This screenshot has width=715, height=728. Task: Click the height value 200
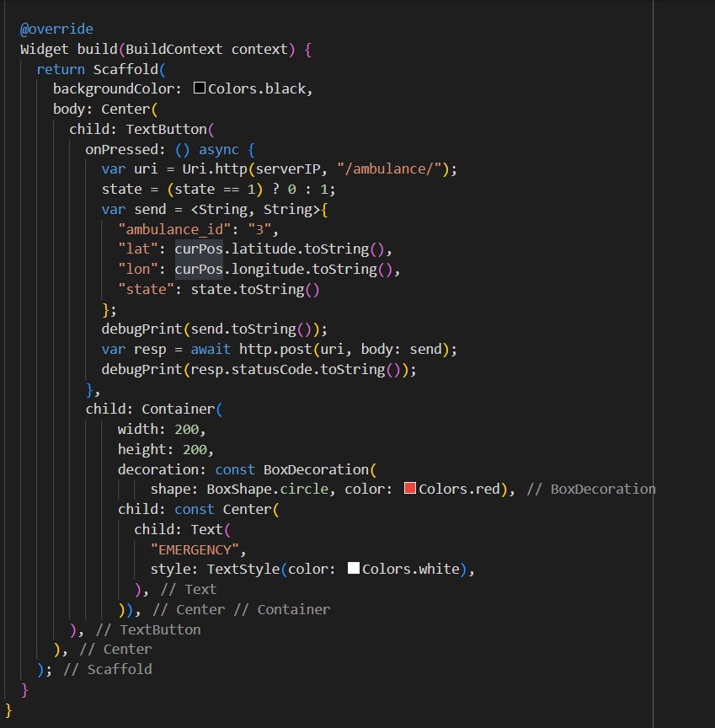point(195,449)
